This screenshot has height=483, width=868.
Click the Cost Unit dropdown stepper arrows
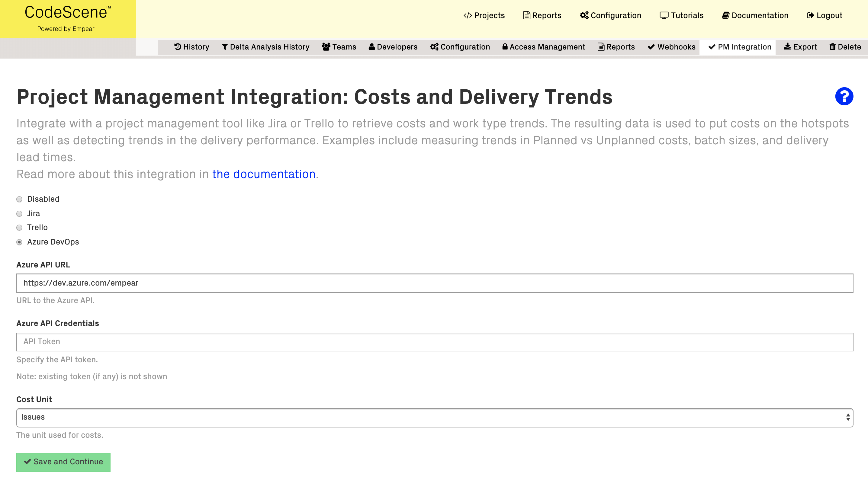coord(848,417)
